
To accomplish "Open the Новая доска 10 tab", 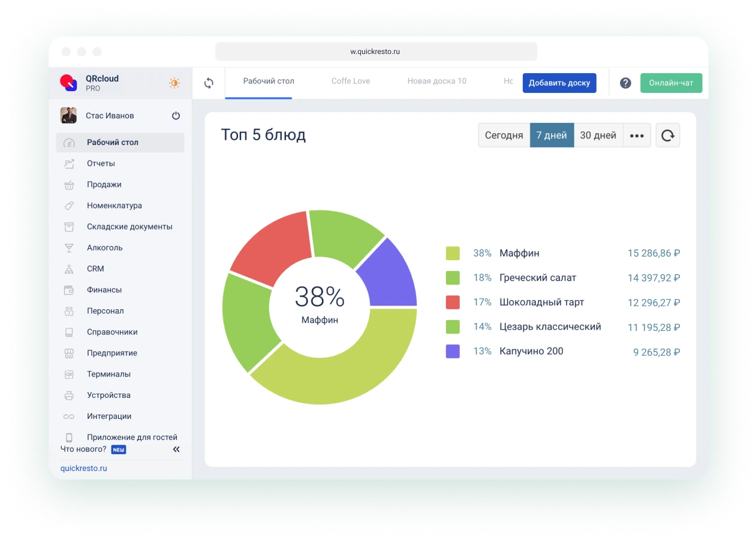I will [x=436, y=81].
